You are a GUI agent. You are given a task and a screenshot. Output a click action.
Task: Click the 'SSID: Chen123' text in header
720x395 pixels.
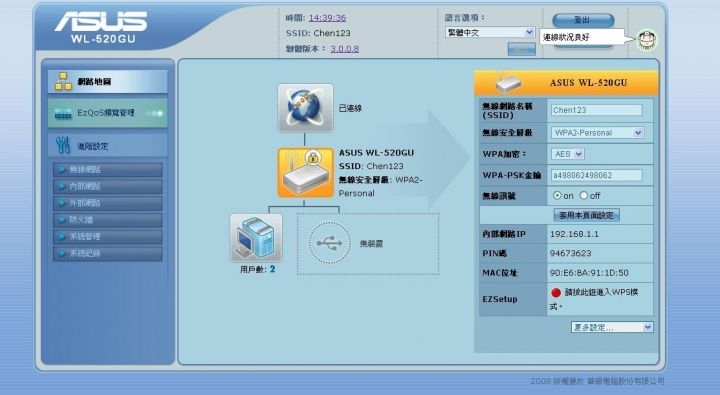(318, 33)
